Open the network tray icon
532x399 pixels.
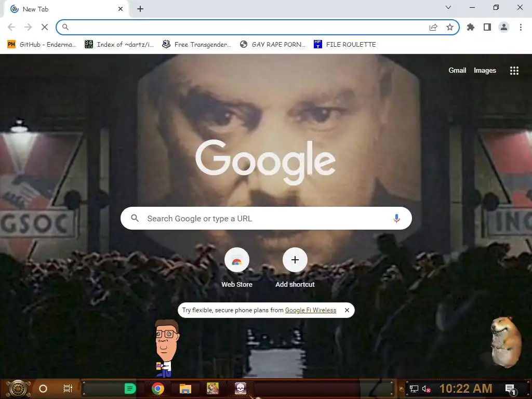[x=414, y=389]
